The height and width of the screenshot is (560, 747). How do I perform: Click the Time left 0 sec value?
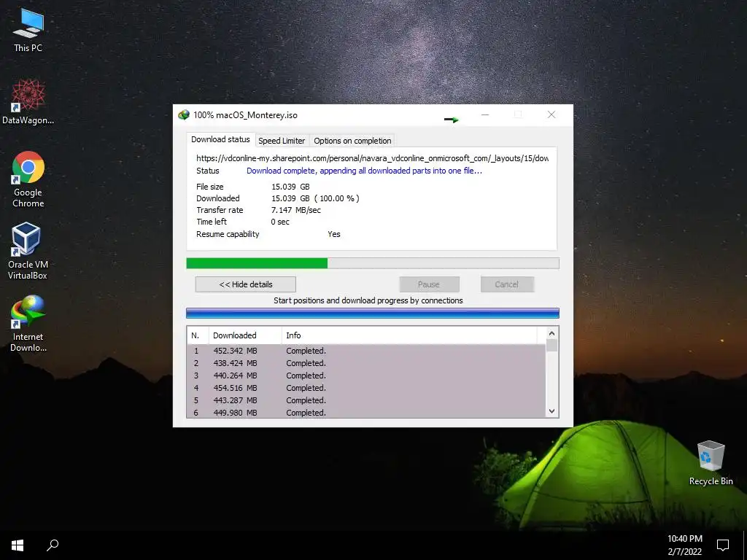coord(280,222)
